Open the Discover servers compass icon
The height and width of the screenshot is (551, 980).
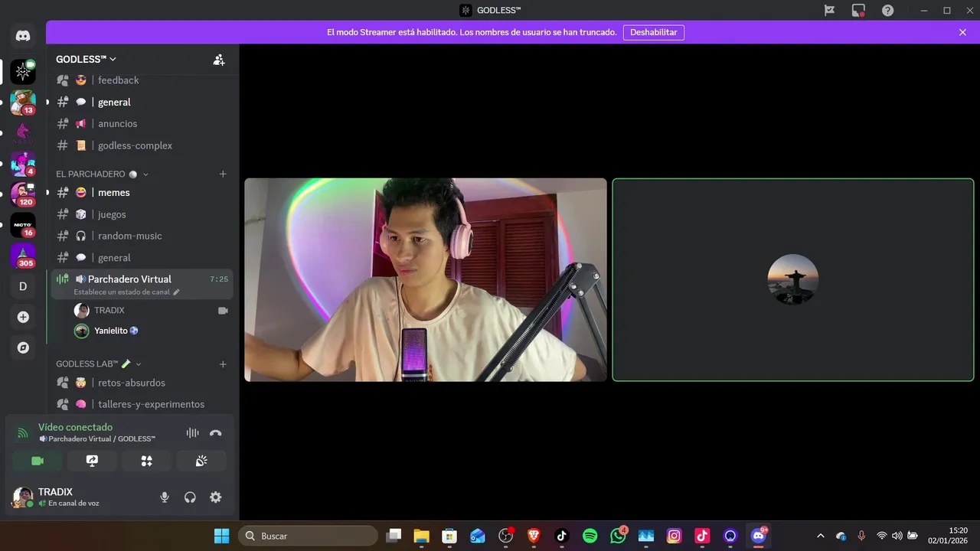coord(23,347)
